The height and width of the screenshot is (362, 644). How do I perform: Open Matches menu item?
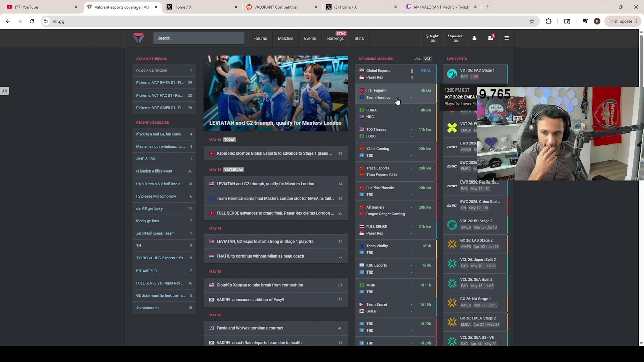285,38
